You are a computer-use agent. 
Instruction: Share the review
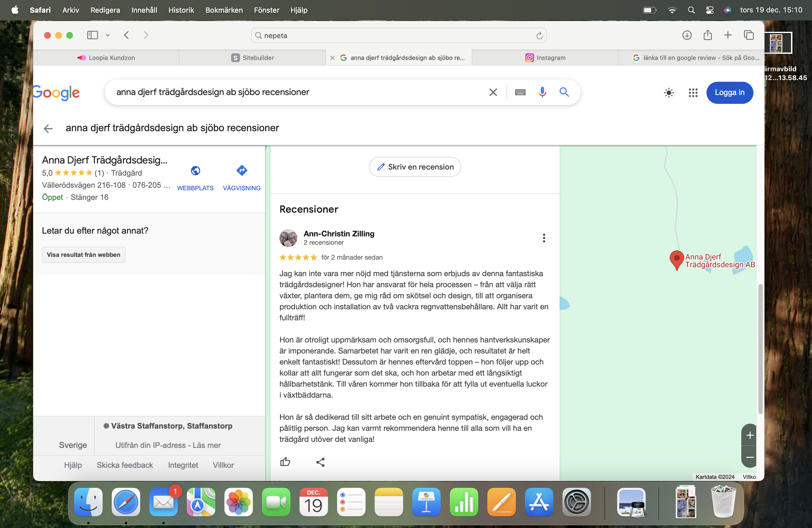point(320,462)
